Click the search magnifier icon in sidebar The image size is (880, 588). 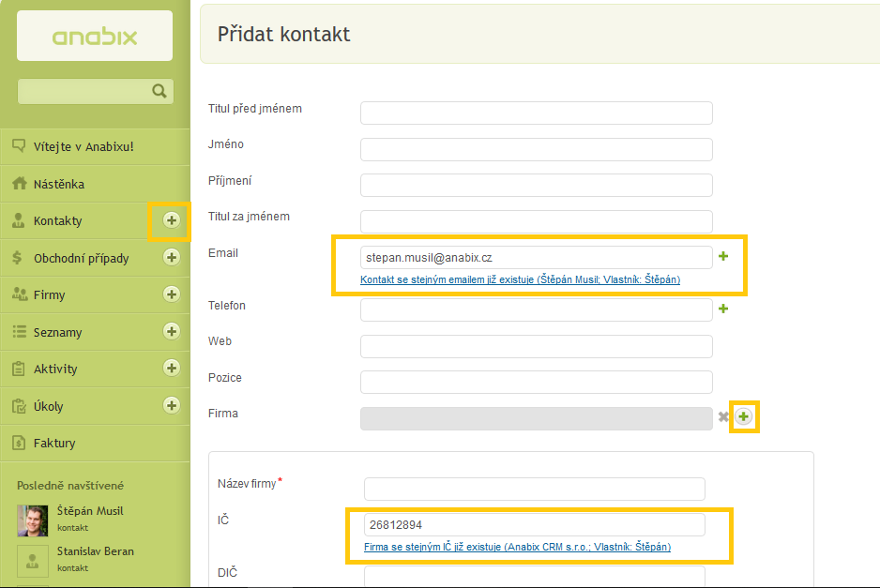click(x=159, y=91)
